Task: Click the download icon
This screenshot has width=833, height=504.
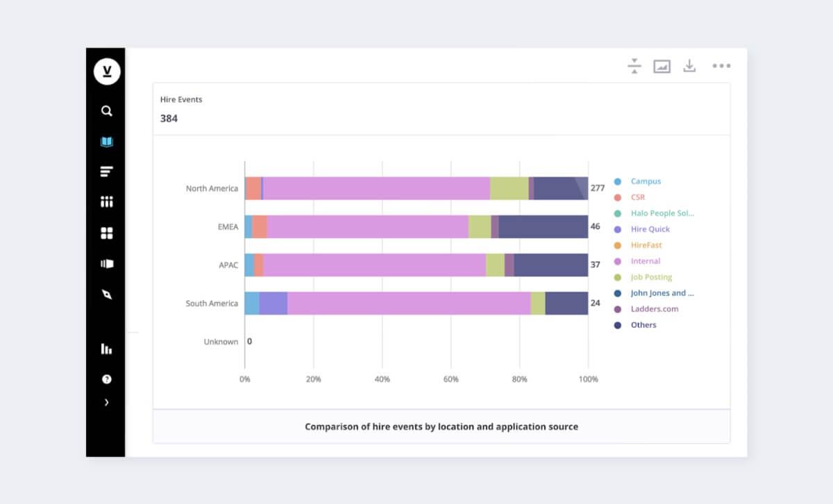Action: (689, 66)
